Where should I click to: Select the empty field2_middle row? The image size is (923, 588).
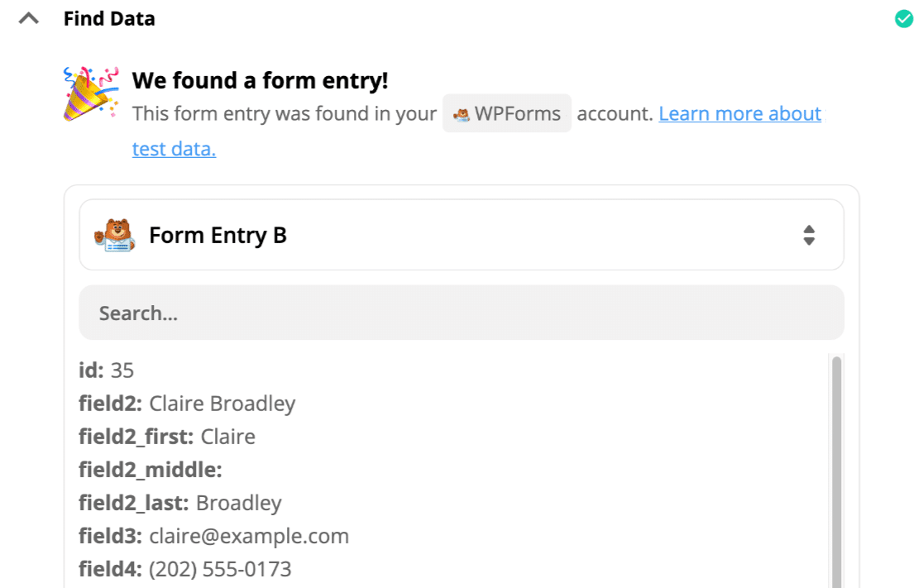click(x=151, y=470)
